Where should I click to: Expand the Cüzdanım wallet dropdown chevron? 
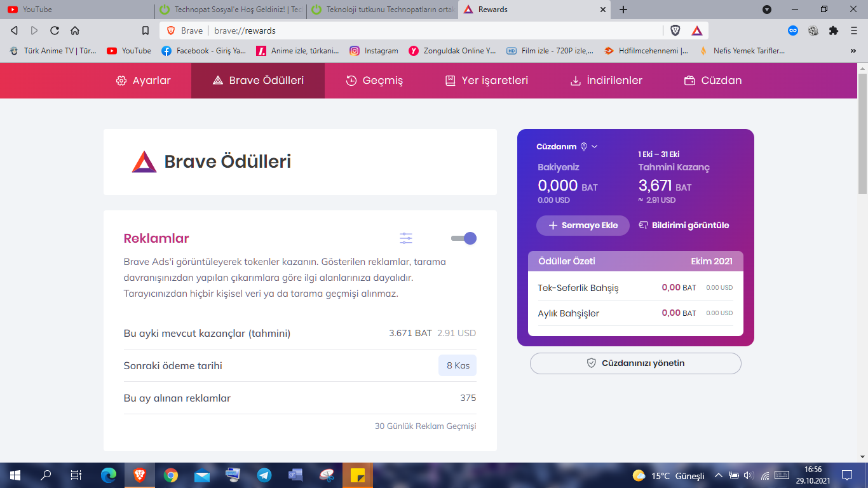coord(595,147)
